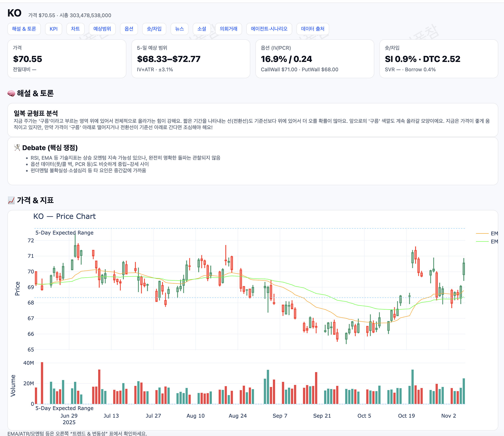Click the KO ticker heading
Image resolution: width=504 pixels, height=436 pixels.
(x=14, y=13)
